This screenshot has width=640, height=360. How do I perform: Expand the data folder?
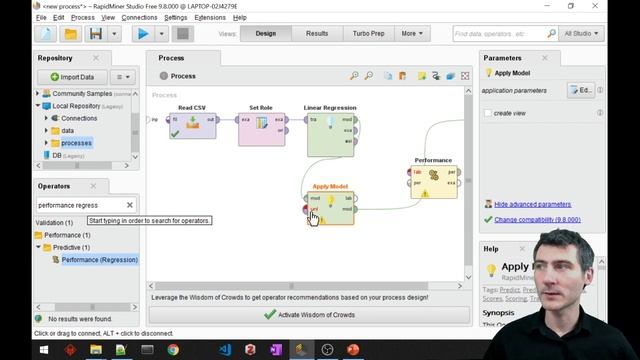[46, 131]
